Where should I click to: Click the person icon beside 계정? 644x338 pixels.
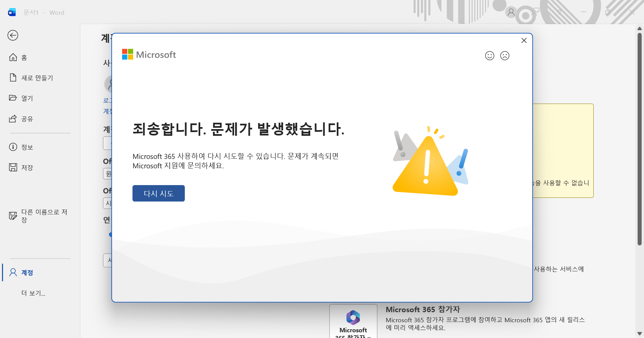(13, 272)
